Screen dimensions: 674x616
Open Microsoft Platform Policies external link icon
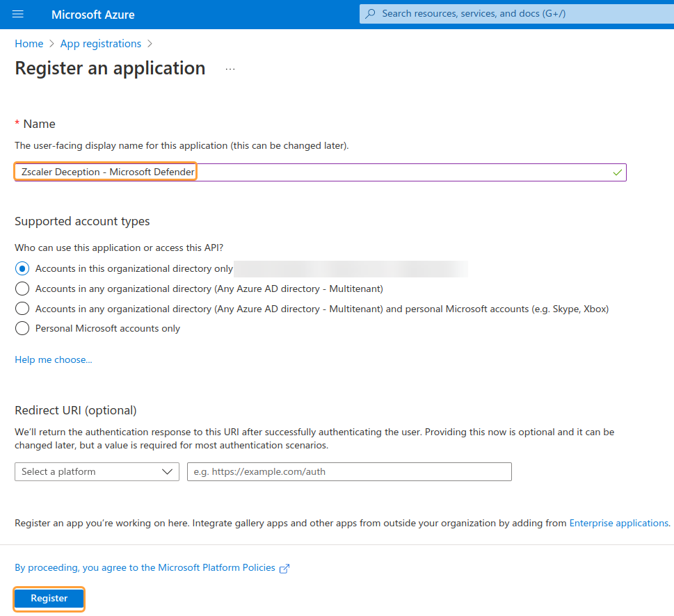284,568
